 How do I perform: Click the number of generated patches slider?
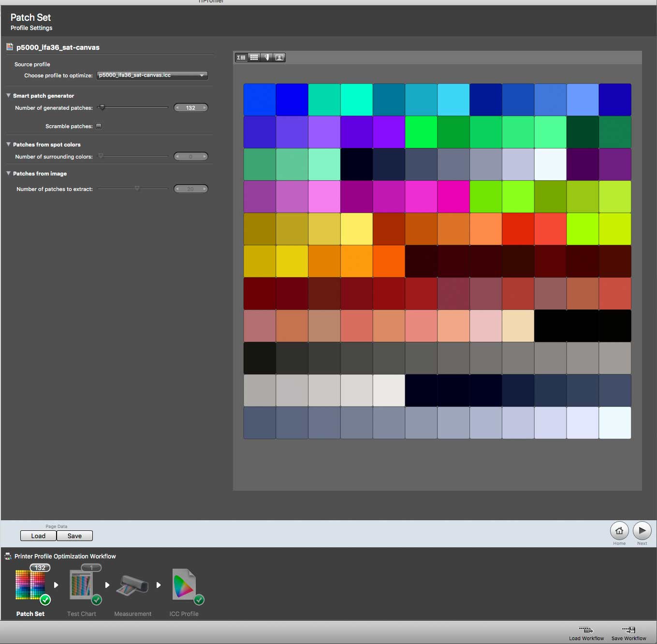(133, 107)
